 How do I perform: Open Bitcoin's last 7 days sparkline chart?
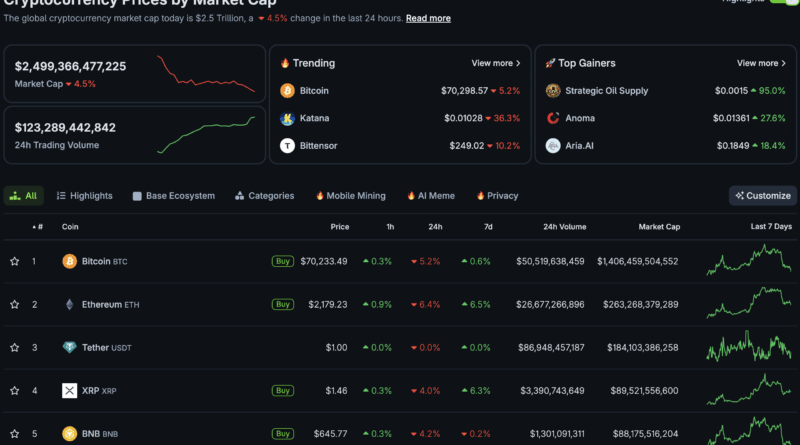coord(748,261)
